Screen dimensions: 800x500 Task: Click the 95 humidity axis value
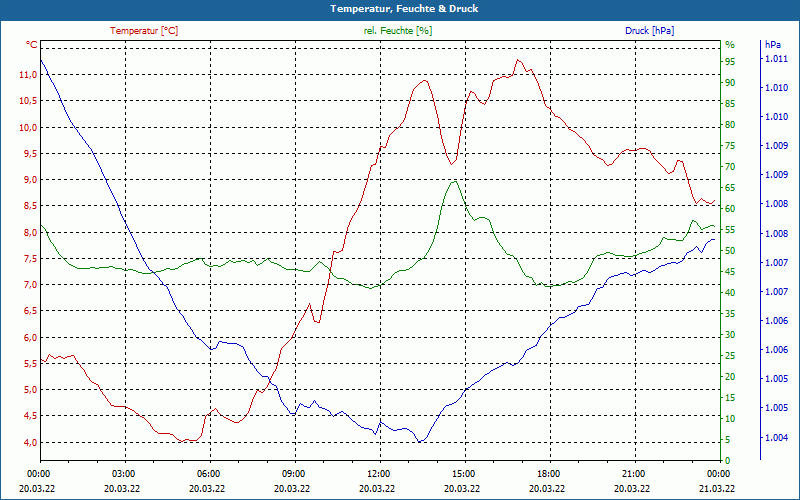click(x=730, y=61)
